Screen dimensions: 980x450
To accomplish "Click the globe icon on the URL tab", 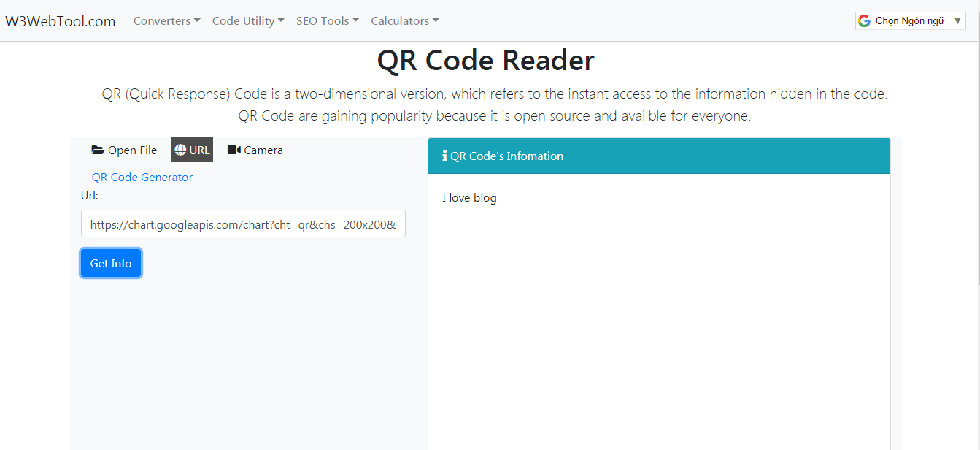I will pyautogui.click(x=182, y=150).
